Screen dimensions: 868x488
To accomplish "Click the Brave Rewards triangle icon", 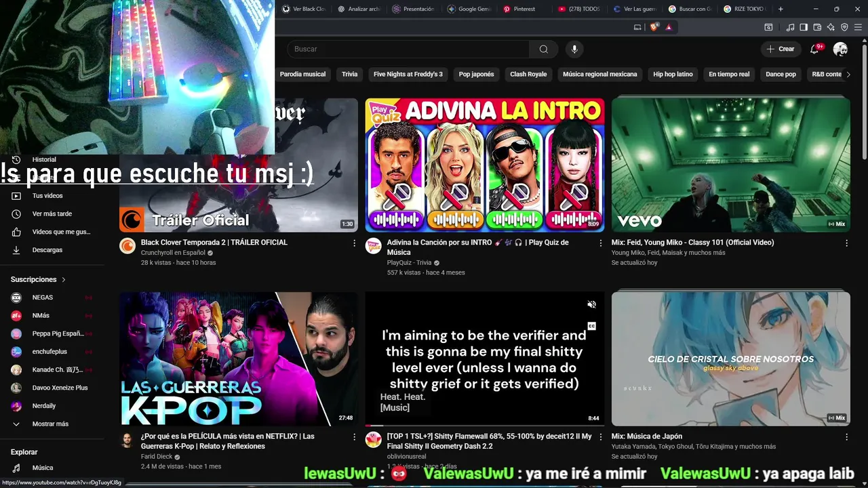I will [x=669, y=27].
